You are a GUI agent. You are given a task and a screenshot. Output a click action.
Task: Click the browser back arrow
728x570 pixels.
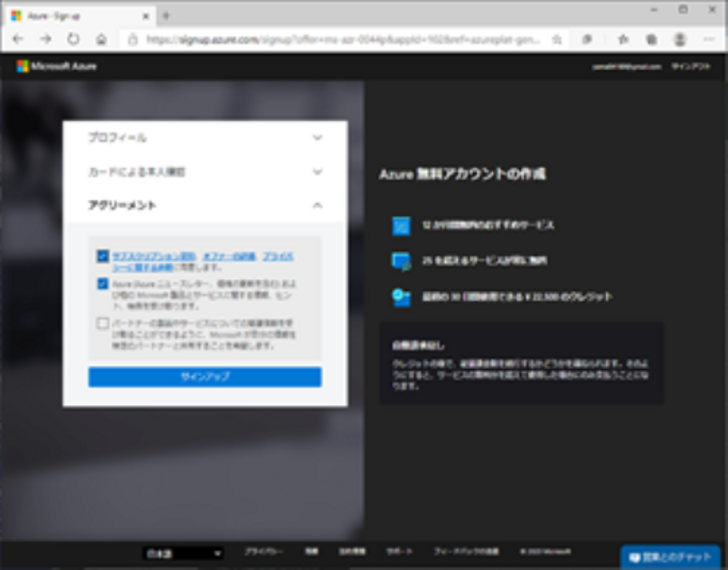(x=18, y=39)
